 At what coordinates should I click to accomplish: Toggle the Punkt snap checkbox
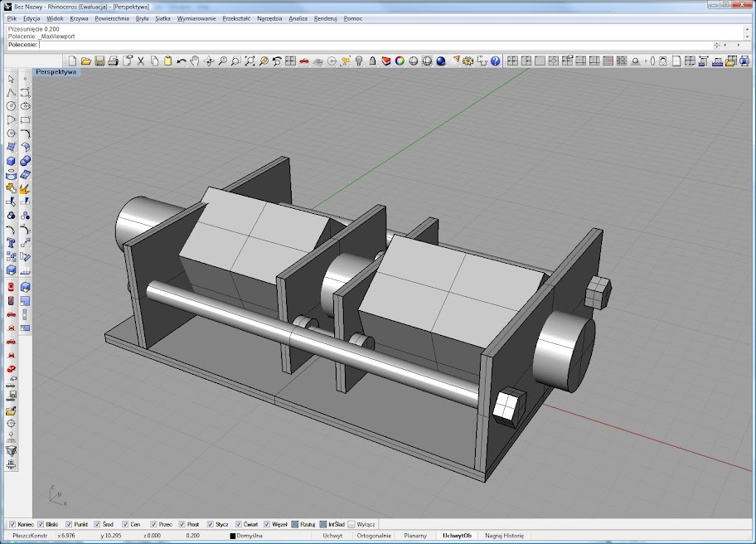pyautogui.click(x=69, y=524)
